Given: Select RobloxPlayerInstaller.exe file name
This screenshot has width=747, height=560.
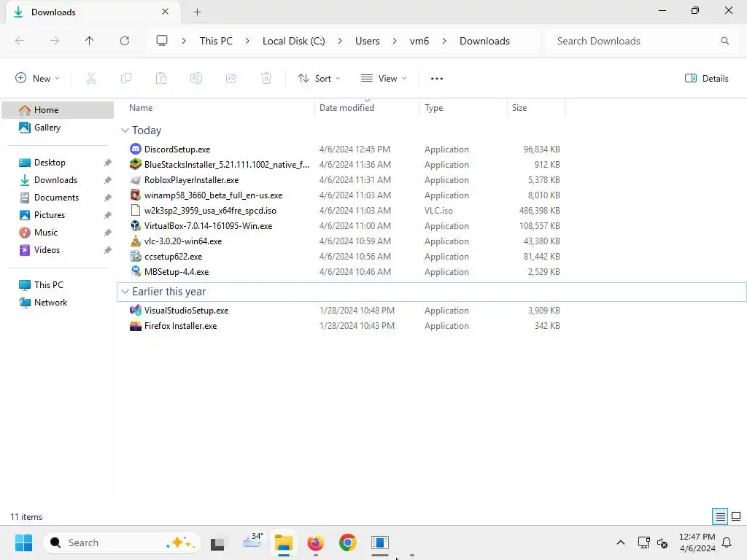Looking at the screenshot, I should coord(192,180).
